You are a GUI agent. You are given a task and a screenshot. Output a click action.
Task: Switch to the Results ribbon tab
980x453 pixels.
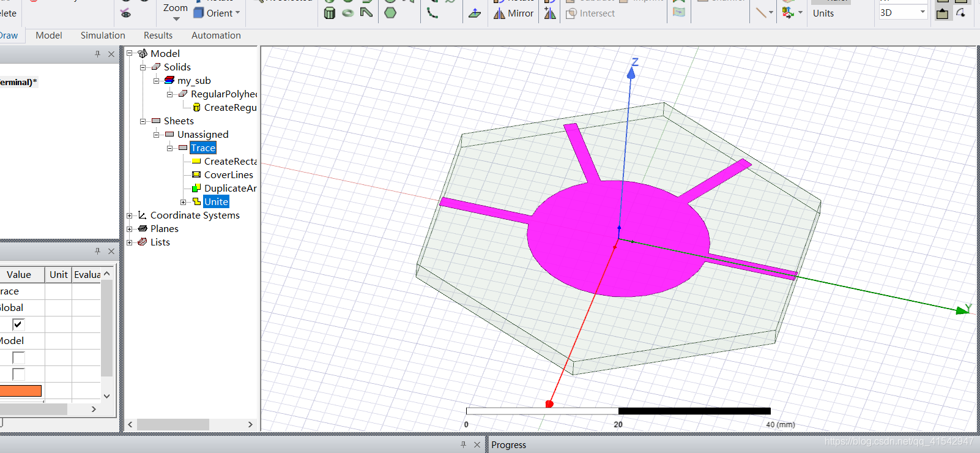(x=158, y=36)
